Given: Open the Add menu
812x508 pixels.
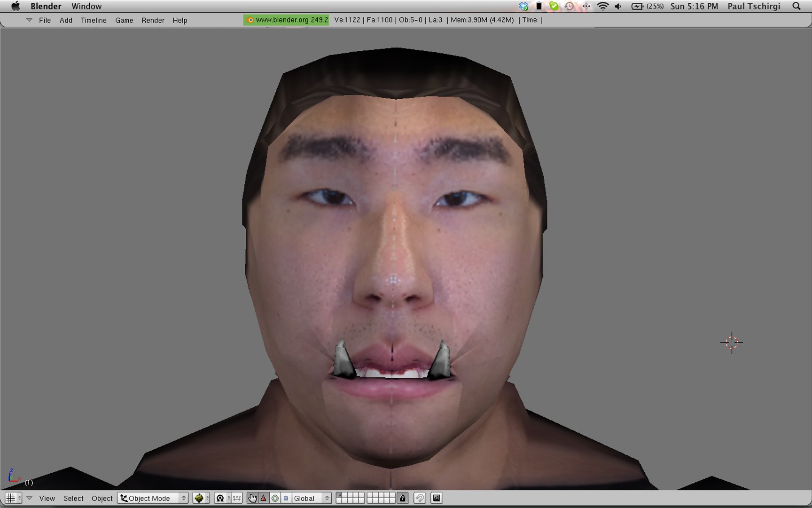Looking at the screenshot, I should 66,20.
